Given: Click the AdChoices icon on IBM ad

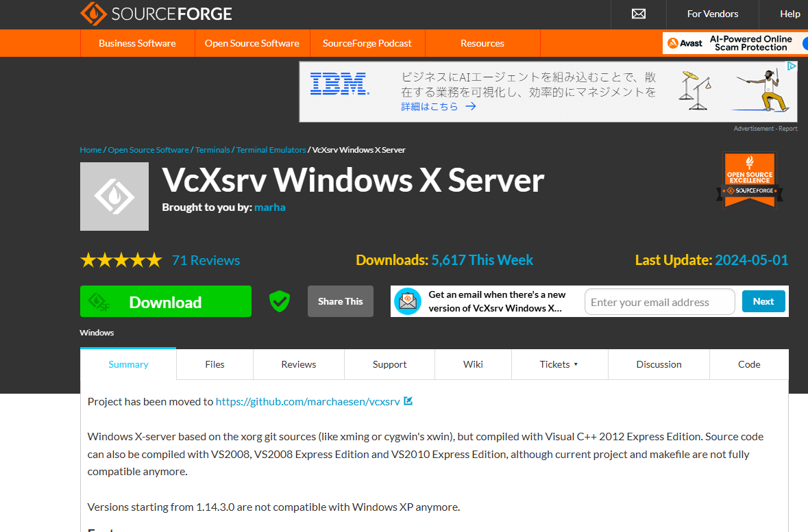Looking at the screenshot, I should click(792, 66).
